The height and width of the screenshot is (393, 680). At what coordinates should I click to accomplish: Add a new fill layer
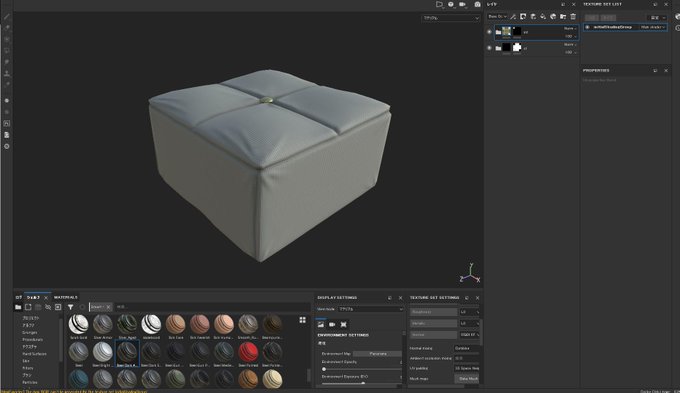pos(543,16)
